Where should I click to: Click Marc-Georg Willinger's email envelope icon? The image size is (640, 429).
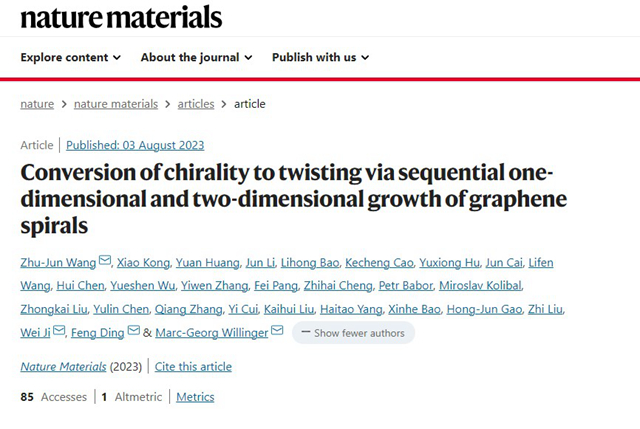click(277, 332)
